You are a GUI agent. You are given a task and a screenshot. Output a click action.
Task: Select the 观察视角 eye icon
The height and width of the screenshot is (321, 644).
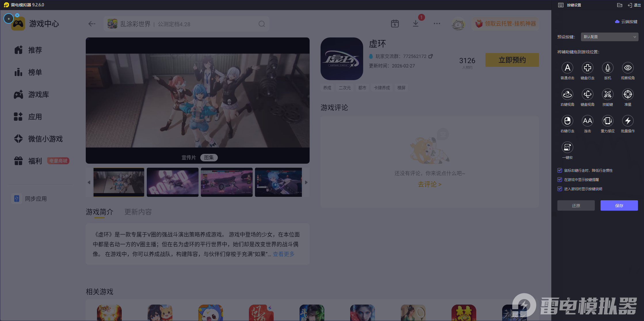click(x=628, y=68)
